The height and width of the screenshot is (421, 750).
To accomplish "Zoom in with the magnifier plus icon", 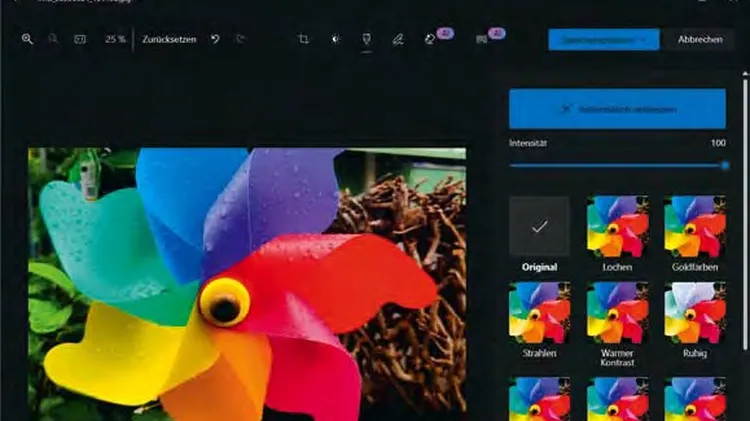I will tap(27, 39).
